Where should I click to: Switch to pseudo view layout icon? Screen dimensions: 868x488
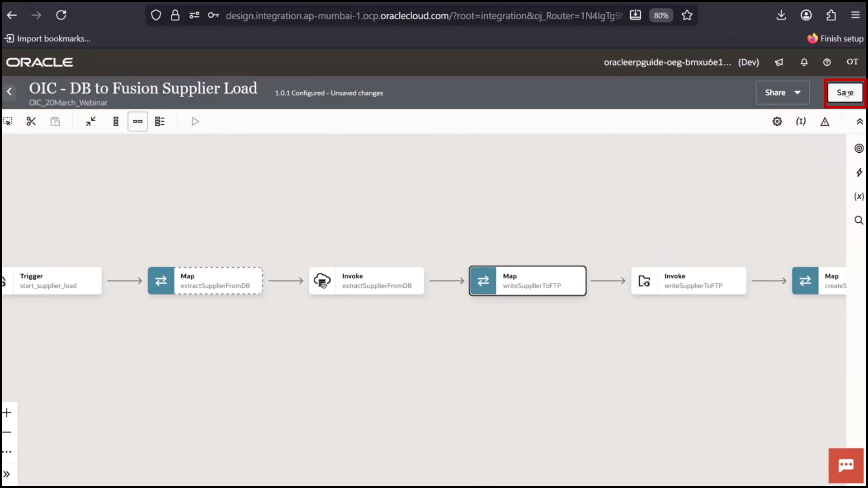pyautogui.click(x=160, y=122)
